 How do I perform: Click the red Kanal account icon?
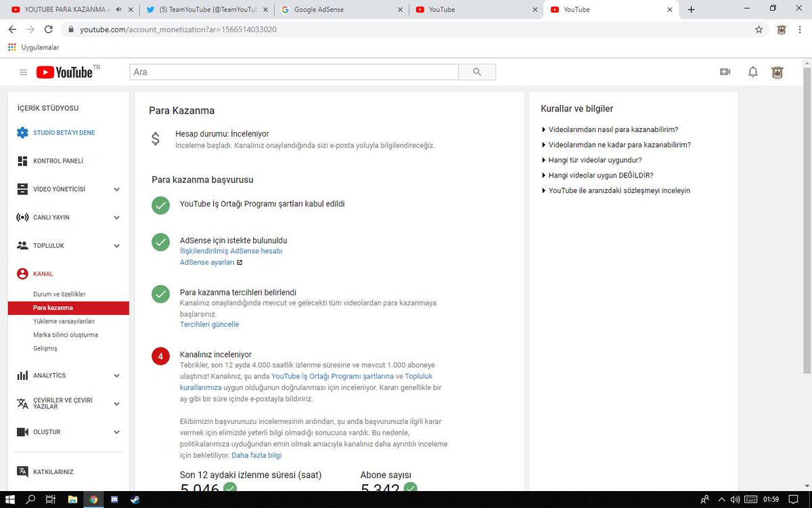tap(22, 274)
